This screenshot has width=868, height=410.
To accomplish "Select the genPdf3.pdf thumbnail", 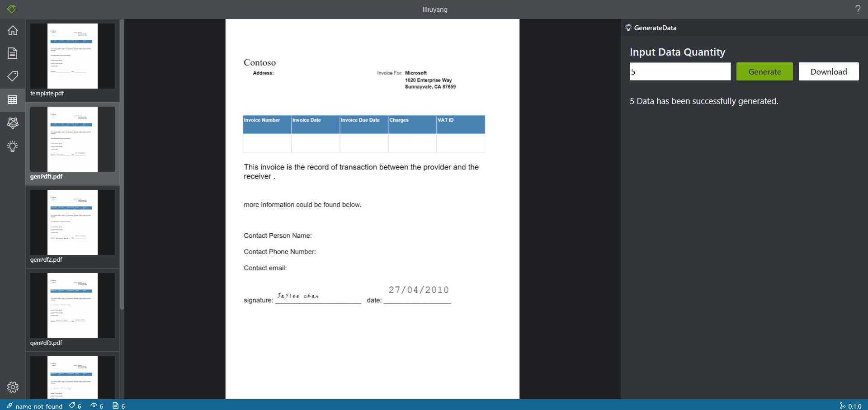I will [x=72, y=306].
